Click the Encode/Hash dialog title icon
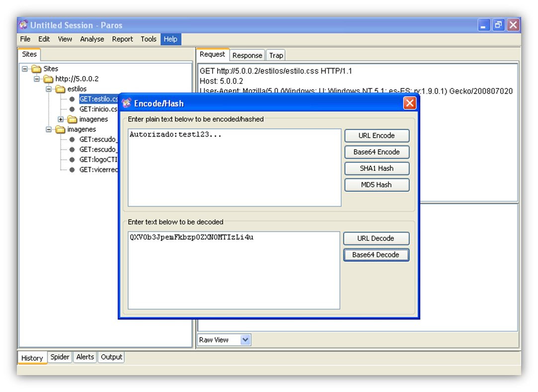 (127, 103)
